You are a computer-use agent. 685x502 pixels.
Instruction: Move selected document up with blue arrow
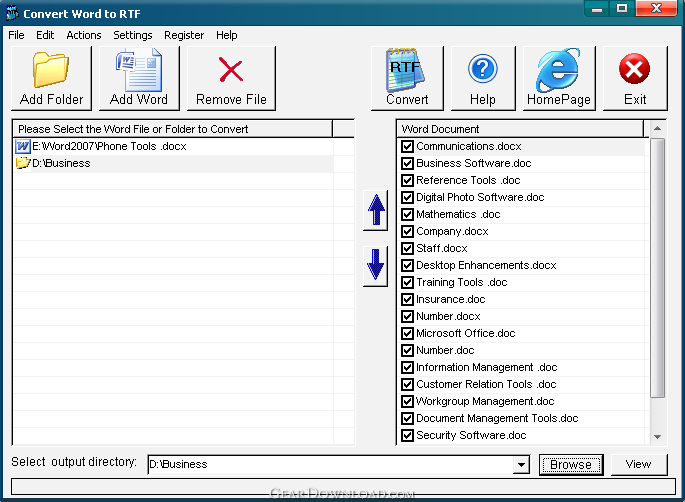(376, 210)
